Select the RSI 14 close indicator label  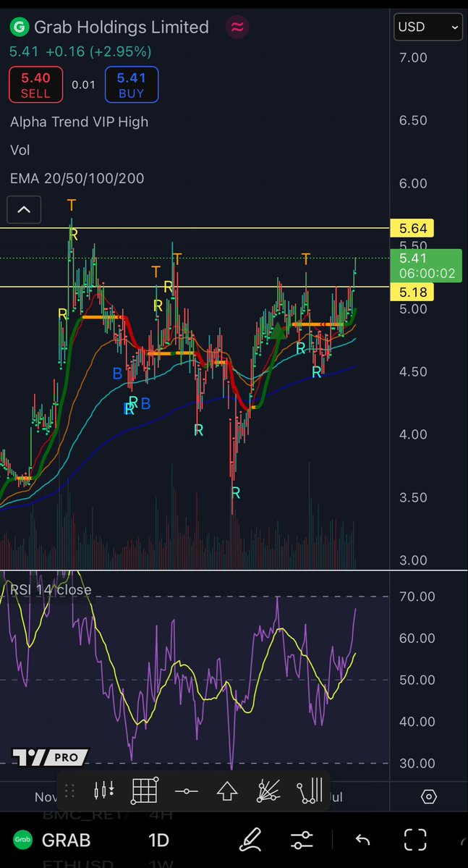(x=51, y=589)
